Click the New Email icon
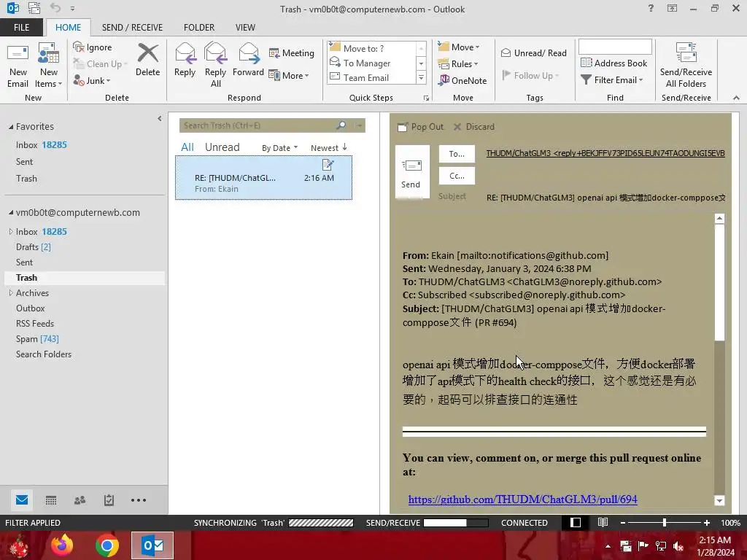747x560 pixels. pos(18,66)
